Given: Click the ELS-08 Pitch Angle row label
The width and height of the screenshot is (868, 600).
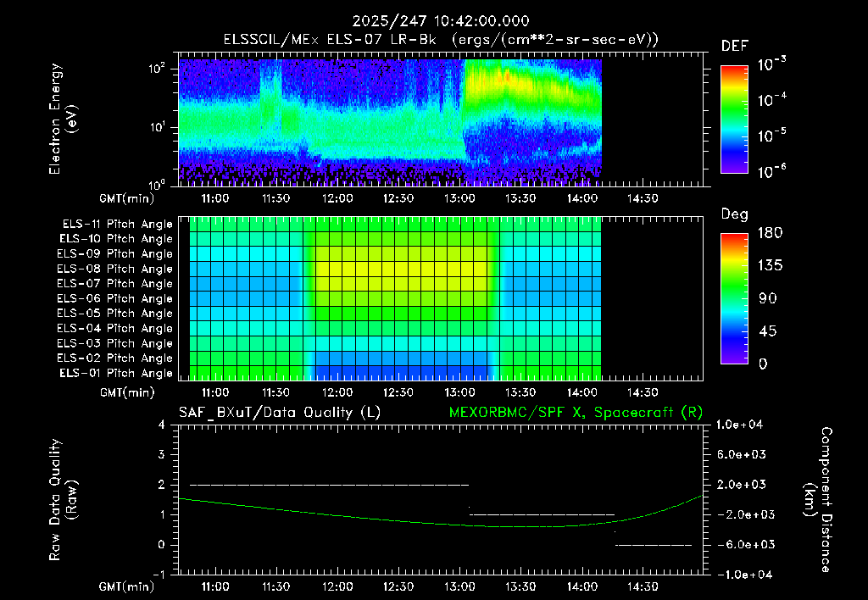Looking at the screenshot, I should [115, 269].
